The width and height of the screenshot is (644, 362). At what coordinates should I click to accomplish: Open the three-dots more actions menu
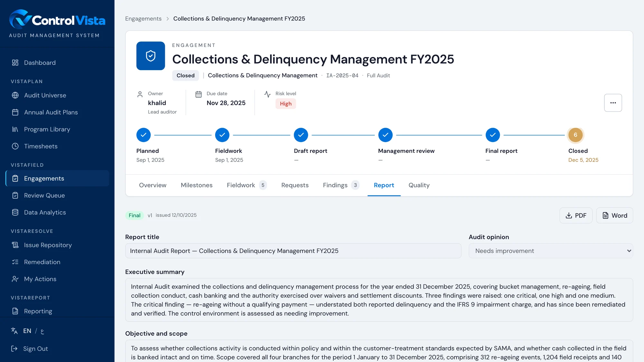[x=613, y=103]
